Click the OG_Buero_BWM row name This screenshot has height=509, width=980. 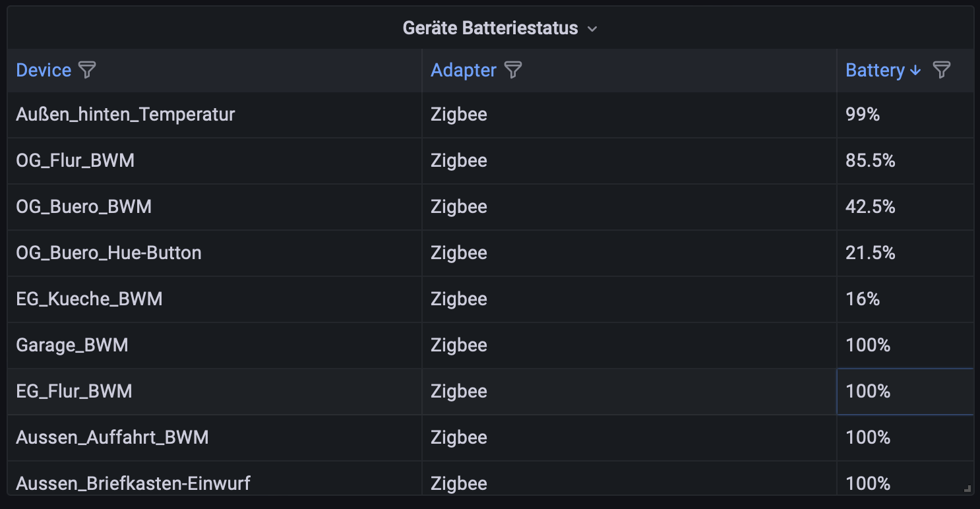coord(84,207)
